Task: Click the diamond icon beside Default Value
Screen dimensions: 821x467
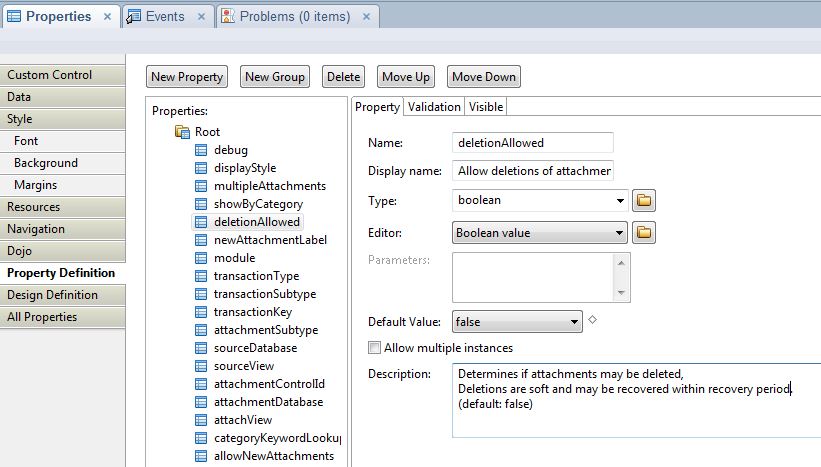Action: (592, 320)
